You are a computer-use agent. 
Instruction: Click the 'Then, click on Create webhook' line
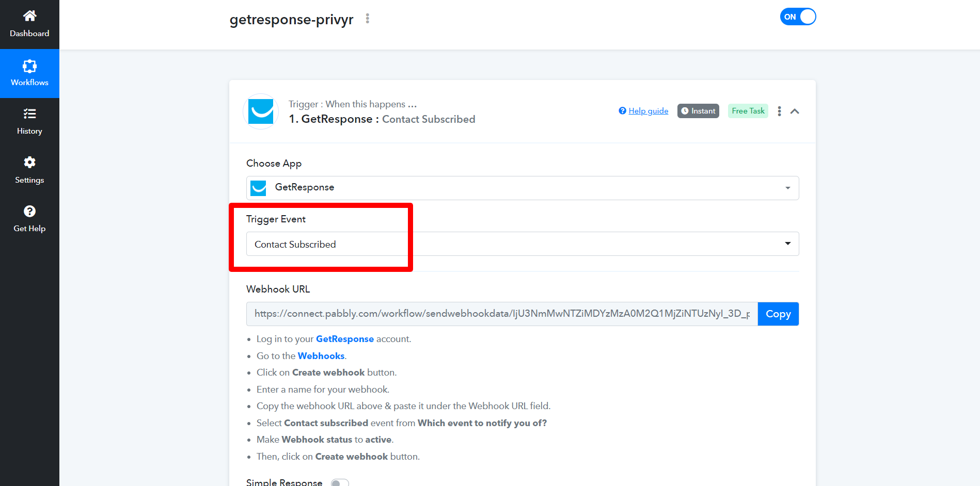pyautogui.click(x=338, y=457)
